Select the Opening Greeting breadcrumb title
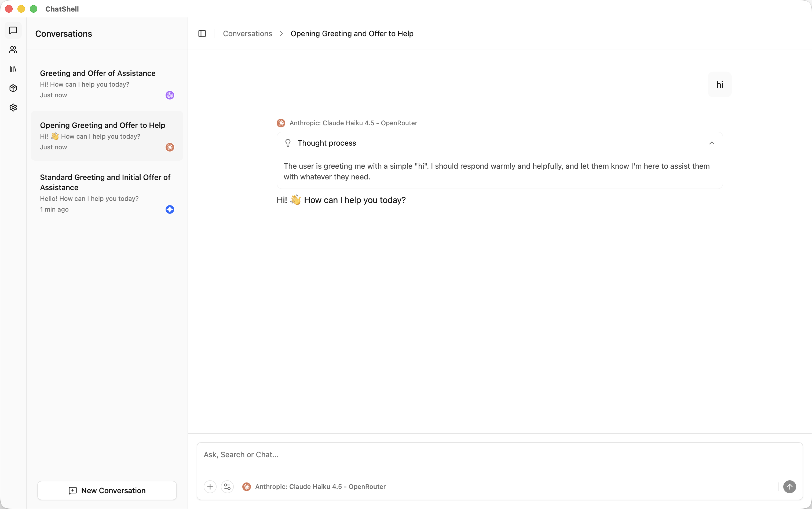Viewport: 812px width, 509px height. [x=352, y=33]
